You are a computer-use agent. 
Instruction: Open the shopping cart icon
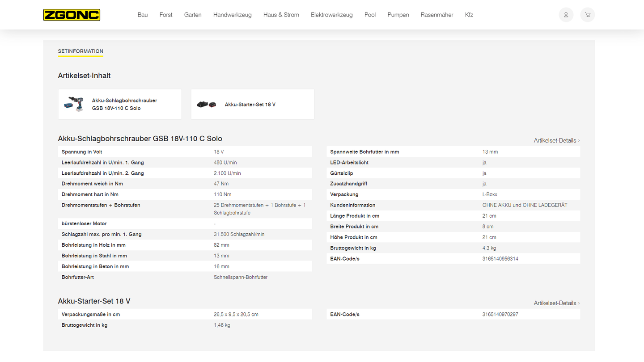coord(587,14)
